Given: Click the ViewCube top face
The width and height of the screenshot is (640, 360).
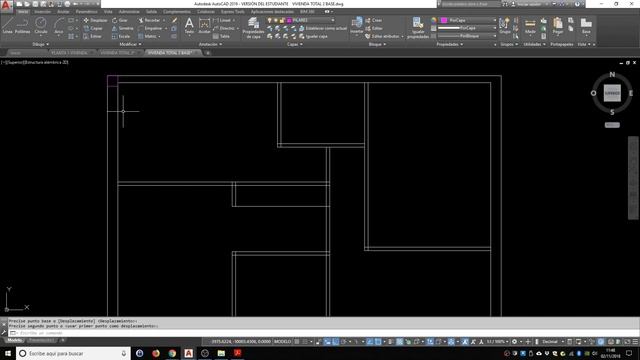Looking at the screenshot, I should coord(612,93).
